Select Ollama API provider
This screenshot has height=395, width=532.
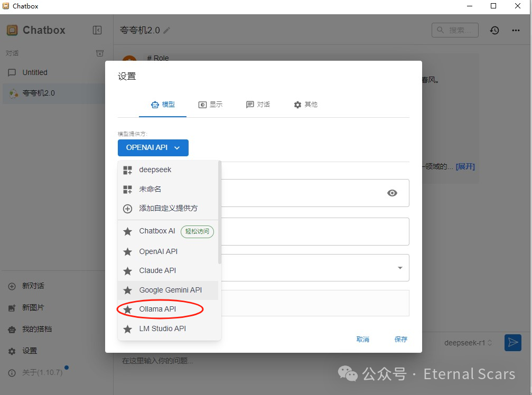(168, 309)
